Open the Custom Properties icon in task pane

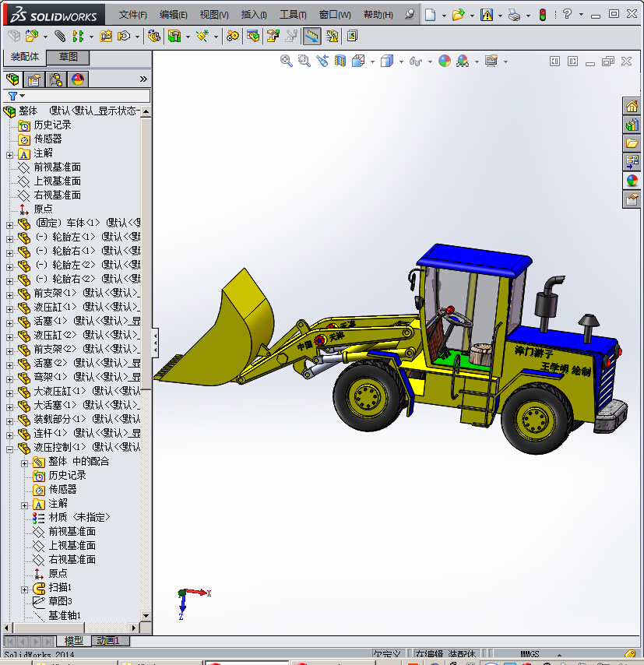(x=632, y=199)
